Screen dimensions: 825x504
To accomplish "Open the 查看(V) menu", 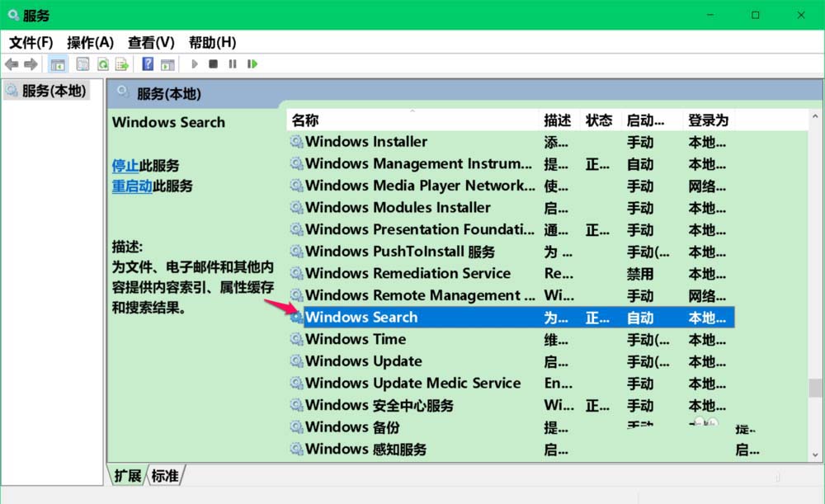I will [151, 42].
